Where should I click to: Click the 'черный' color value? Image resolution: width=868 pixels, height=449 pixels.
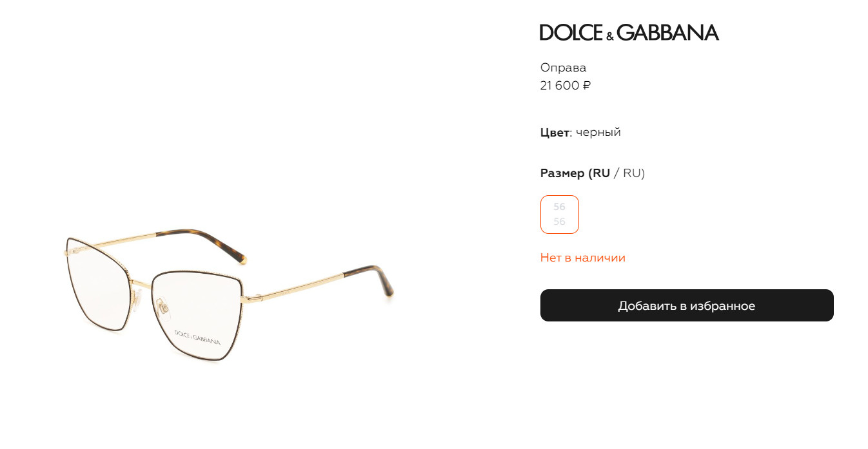(x=598, y=132)
